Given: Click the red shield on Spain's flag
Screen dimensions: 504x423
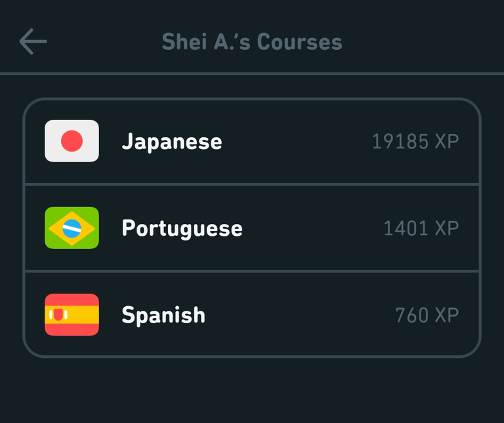Looking at the screenshot, I should [x=58, y=315].
